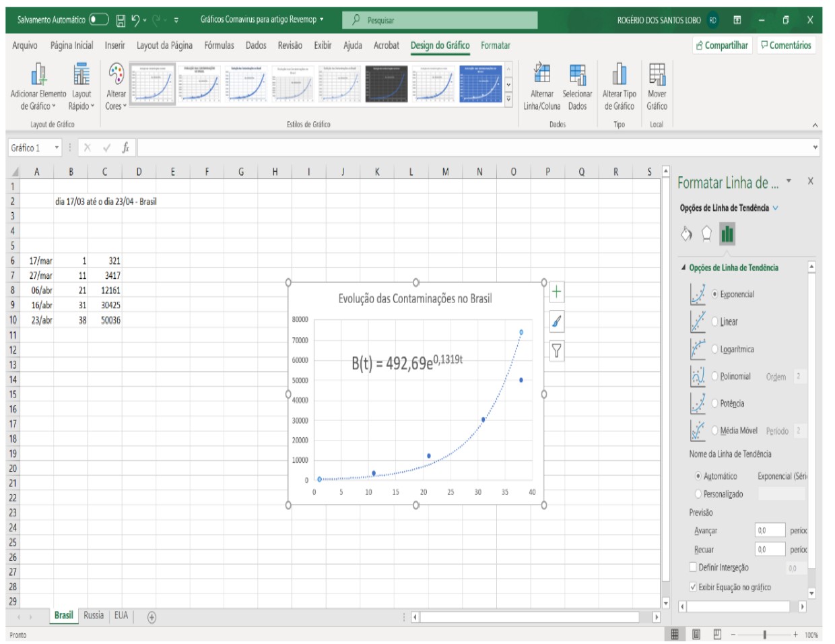Check Definir Interseção checkbox
Image resolution: width=835 pixels, height=644 pixels.
[x=693, y=567]
